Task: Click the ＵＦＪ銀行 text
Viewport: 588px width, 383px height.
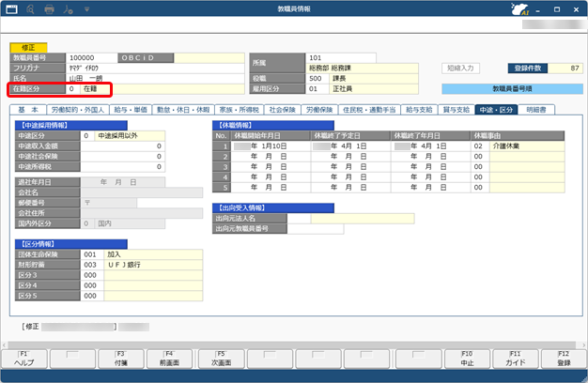Action: 124,265
